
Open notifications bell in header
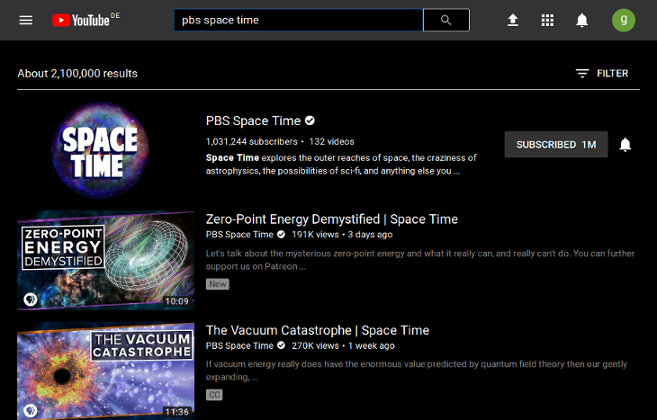point(582,20)
